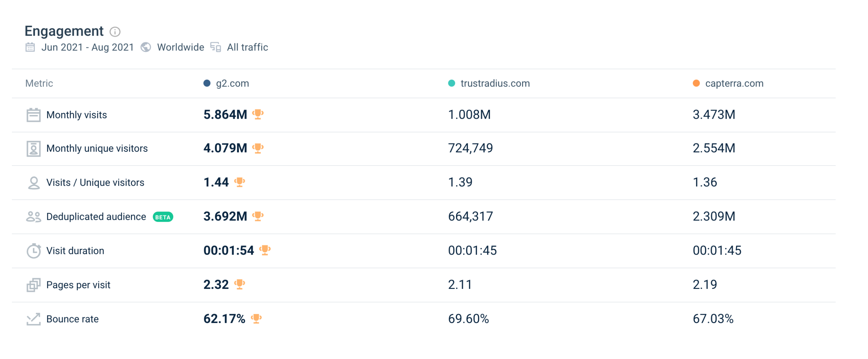Open the Worldwide region selector
Viewport: 868px width, 359px height.
tap(180, 47)
